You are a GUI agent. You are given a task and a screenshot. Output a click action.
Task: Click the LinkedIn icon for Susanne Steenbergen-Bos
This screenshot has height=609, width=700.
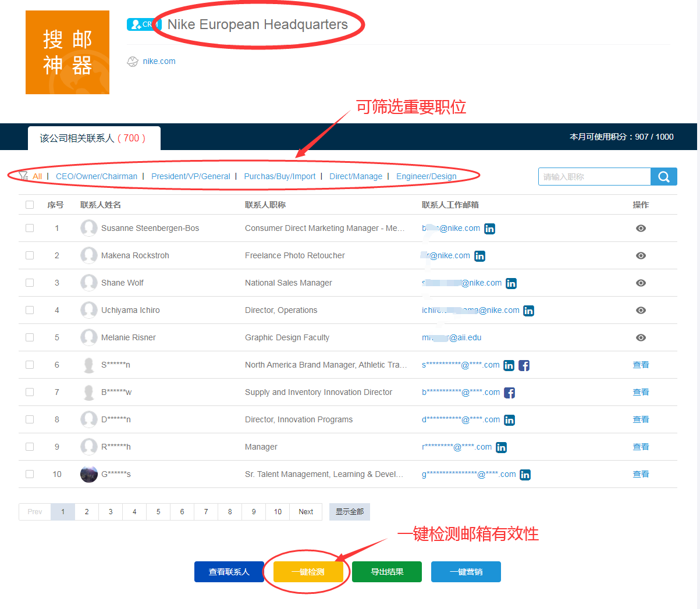[x=490, y=229]
